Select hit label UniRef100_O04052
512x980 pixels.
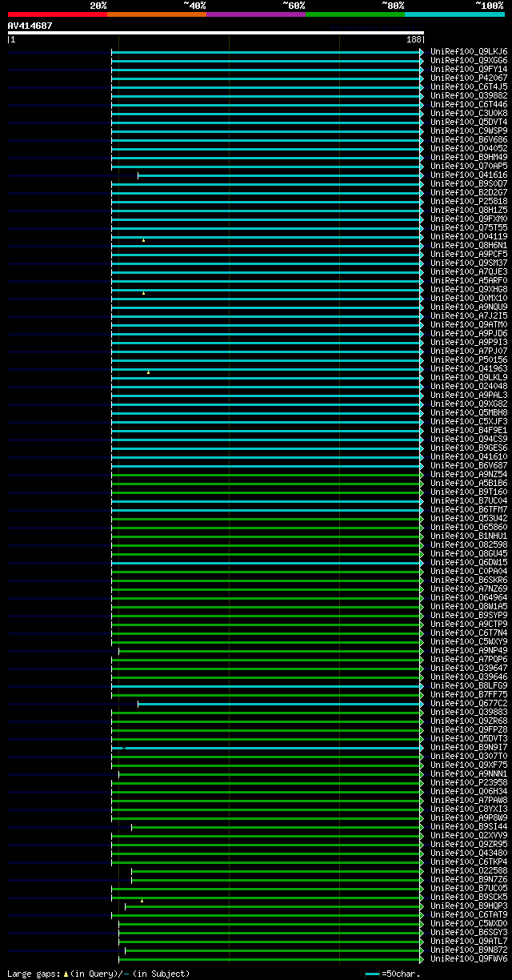469,149
